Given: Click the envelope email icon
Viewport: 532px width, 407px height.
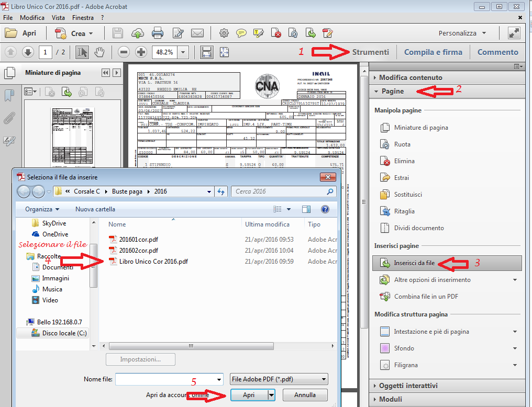Looking at the screenshot, I should (197, 33).
